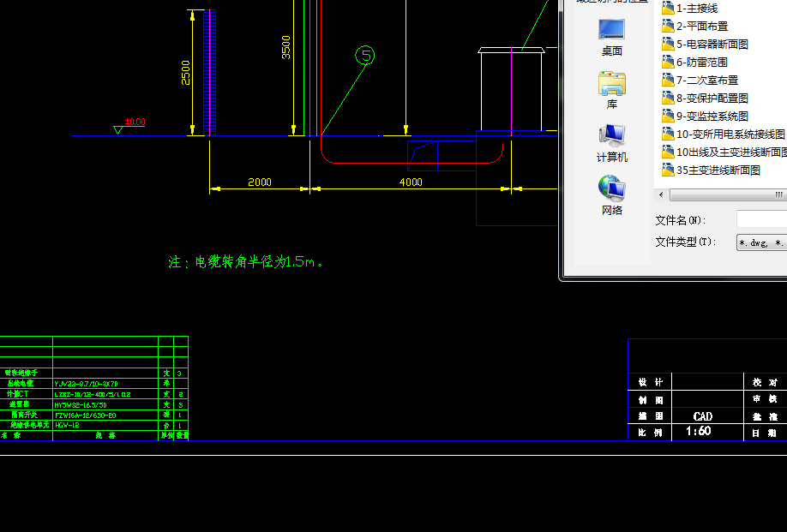The image size is (787, 532).
Task: Select the ±0.00 elevation label
Action: 135,122
